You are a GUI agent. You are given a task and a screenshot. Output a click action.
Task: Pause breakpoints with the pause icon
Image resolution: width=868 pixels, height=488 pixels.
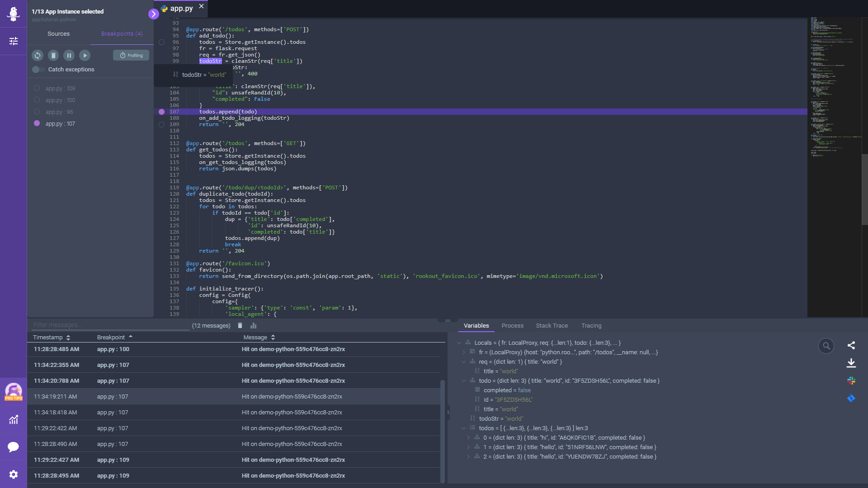click(69, 56)
